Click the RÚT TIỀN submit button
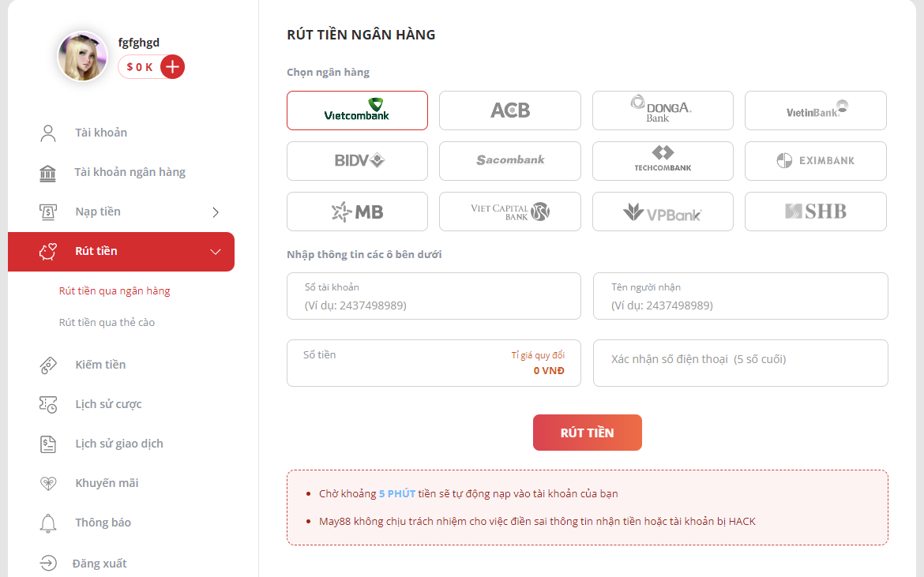This screenshot has height=577, width=924. pos(587,433)
